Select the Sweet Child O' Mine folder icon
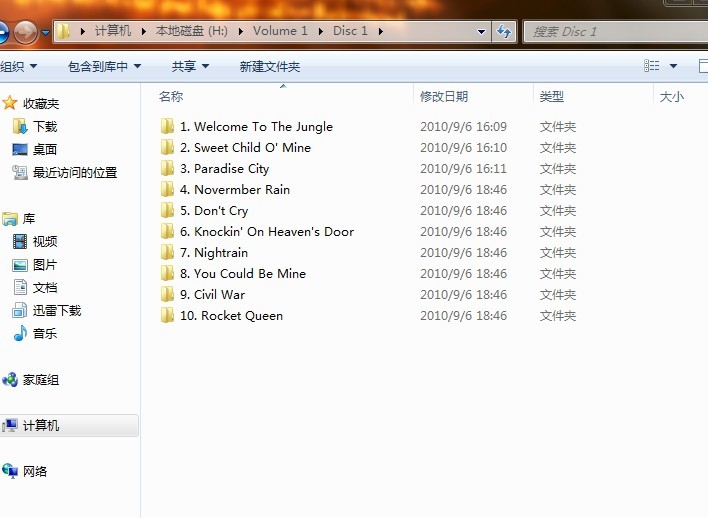708x518 pixels. [167, 147]
